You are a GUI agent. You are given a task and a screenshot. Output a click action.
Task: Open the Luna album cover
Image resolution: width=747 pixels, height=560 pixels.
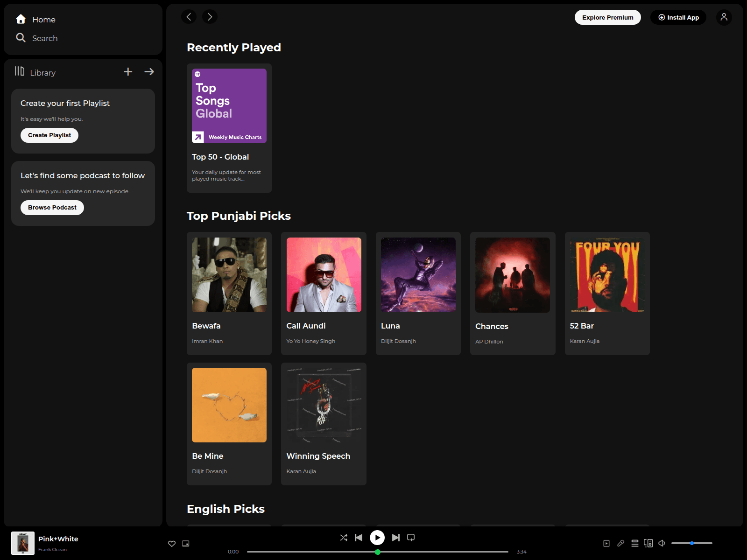418,275
